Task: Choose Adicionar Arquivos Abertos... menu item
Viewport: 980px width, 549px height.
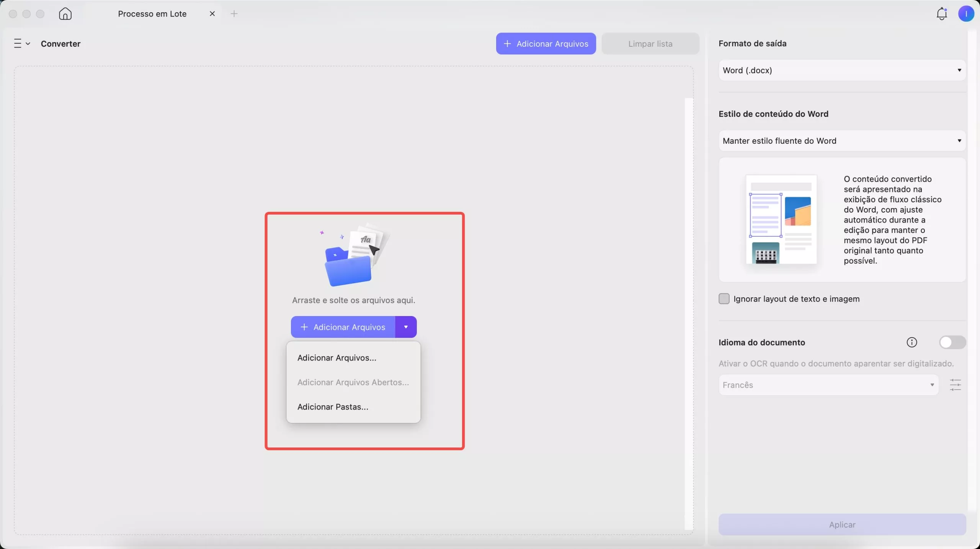Action: click(x=353, y=382)
